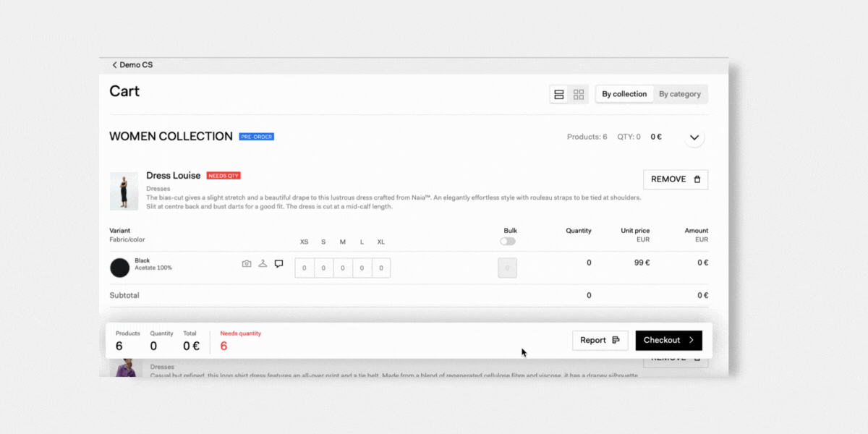Click the disabled bulk quantity box
The height and width of the screenshot is (434, 868).
pos(508,268)
